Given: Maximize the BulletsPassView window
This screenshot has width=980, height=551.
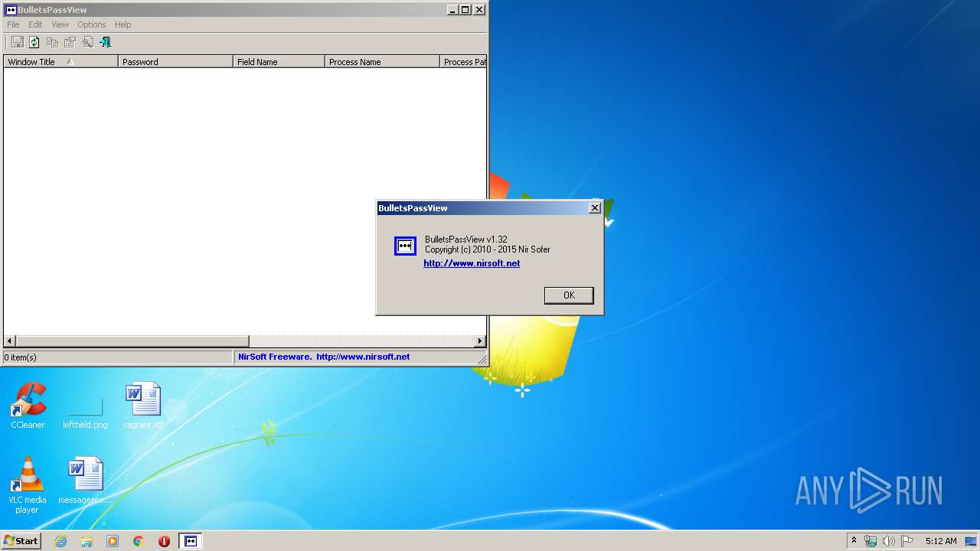Looking at the screenshot, I should 465,10.
